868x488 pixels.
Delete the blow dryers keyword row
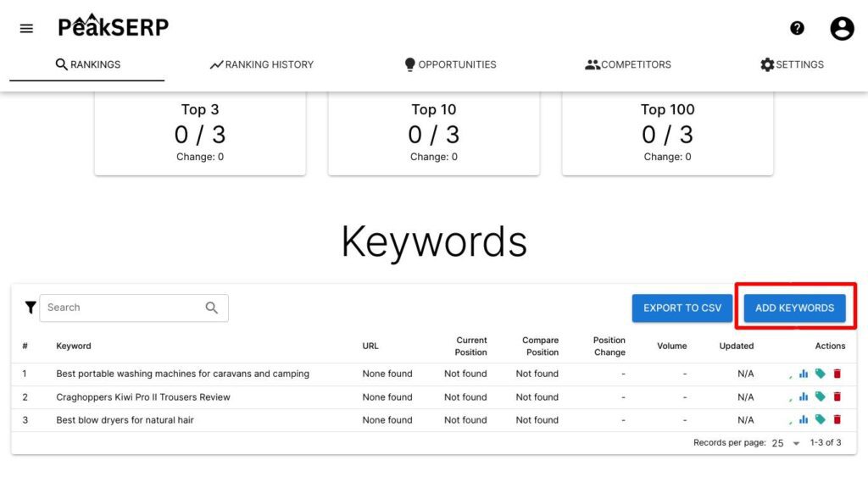pyautogui.click(x=837, y=420)
